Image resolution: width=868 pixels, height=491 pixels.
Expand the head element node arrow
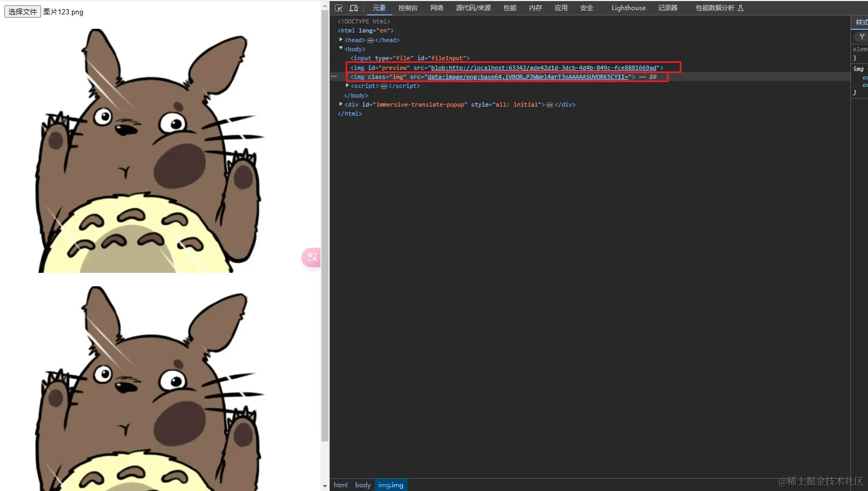tap(341, 39)
